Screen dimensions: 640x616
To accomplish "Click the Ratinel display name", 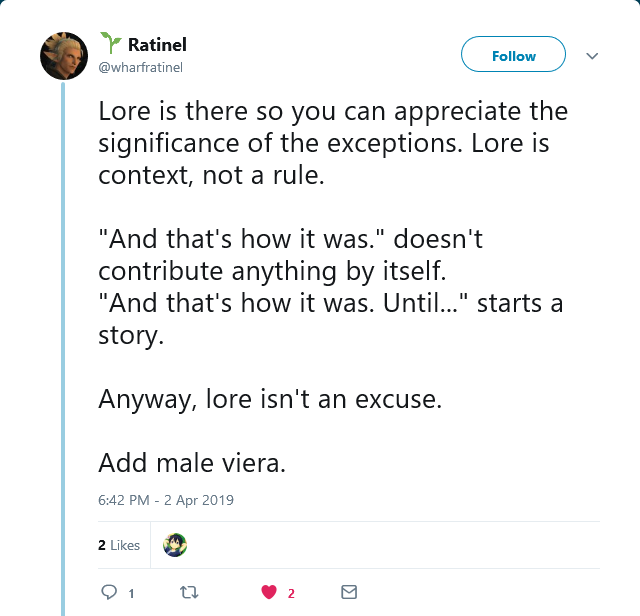I will (158, 44).
